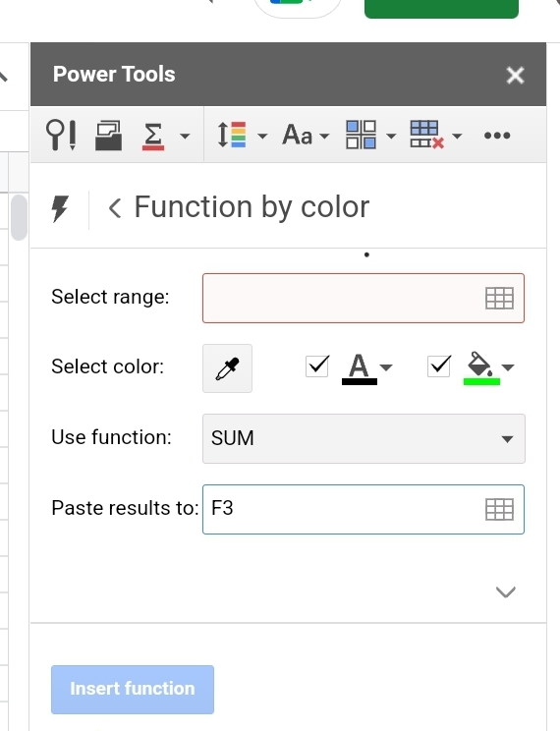Image resolution: width=560 pixels, height=731 pixels.
Task: Open the three-dot more tools menu
Action: coord(497,136)
